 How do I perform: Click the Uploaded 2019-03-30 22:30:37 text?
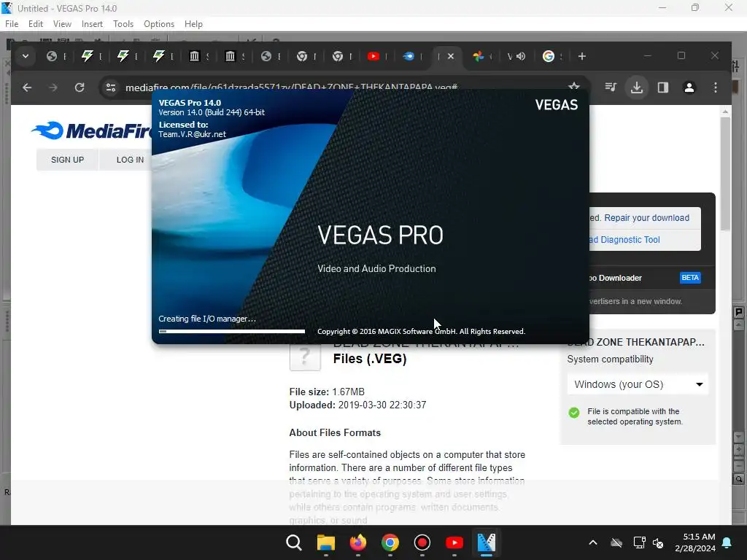[357, 405]
